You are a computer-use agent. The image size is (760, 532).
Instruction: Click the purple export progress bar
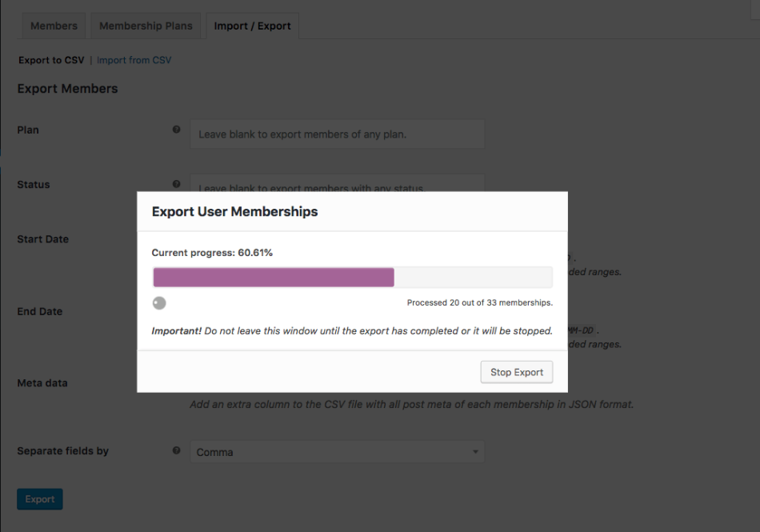[x=272, y=276]
